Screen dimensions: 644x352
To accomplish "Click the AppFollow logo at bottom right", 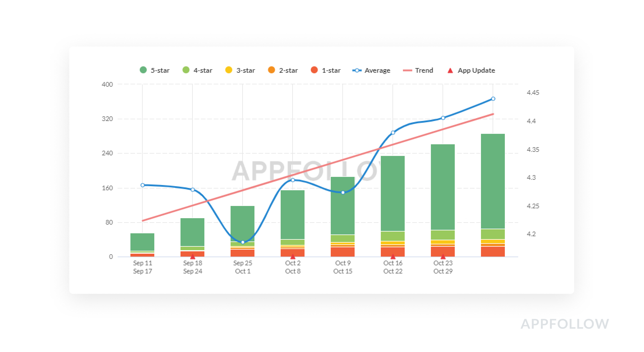I will point(565,324).
